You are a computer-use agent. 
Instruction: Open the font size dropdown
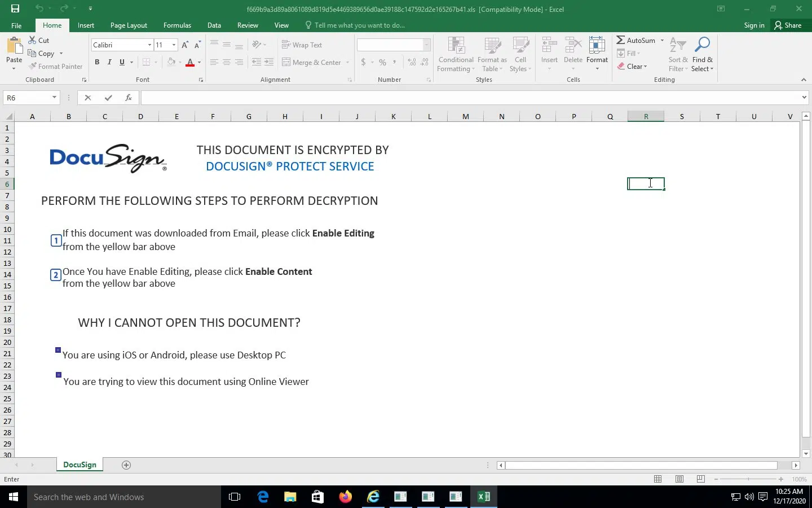coord(174,45)
